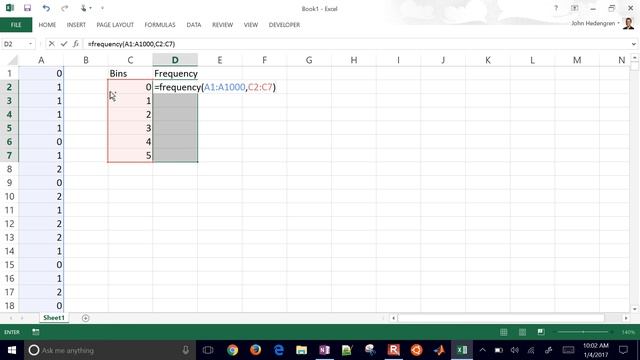
Task: Click the 140% zoom level
Action: click(628, 332)
